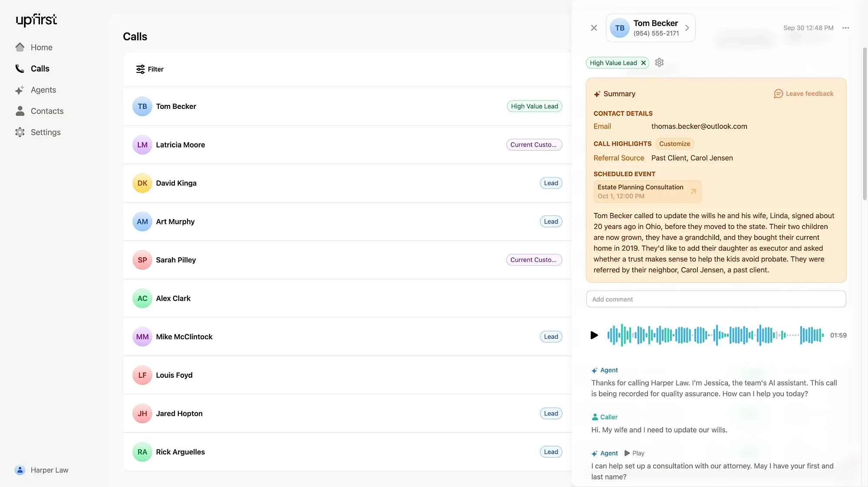The height and width of the screenshot is (487, 868).
Task: Click the phone number (954) 555-2171
Action: click(656, 33)
